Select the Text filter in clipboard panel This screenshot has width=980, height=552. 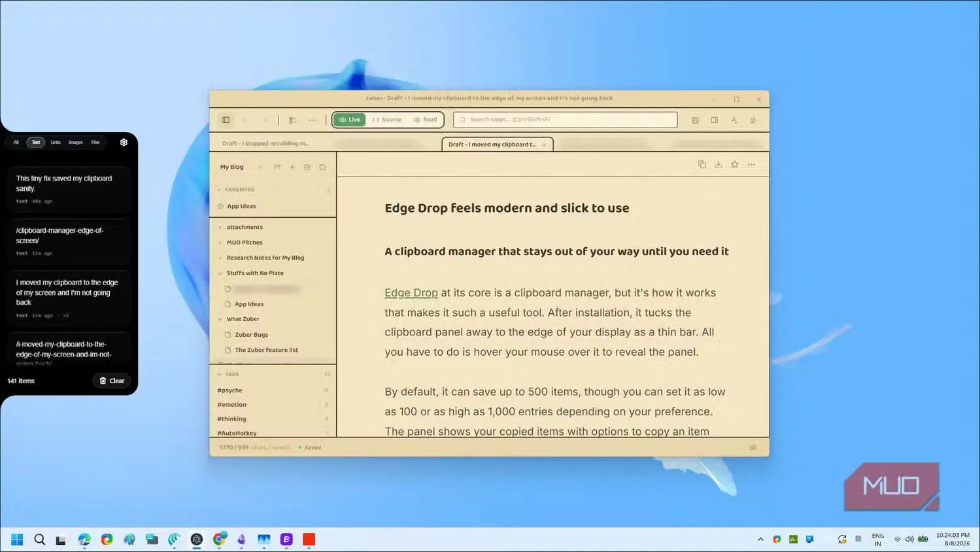(x=36, y=142)
